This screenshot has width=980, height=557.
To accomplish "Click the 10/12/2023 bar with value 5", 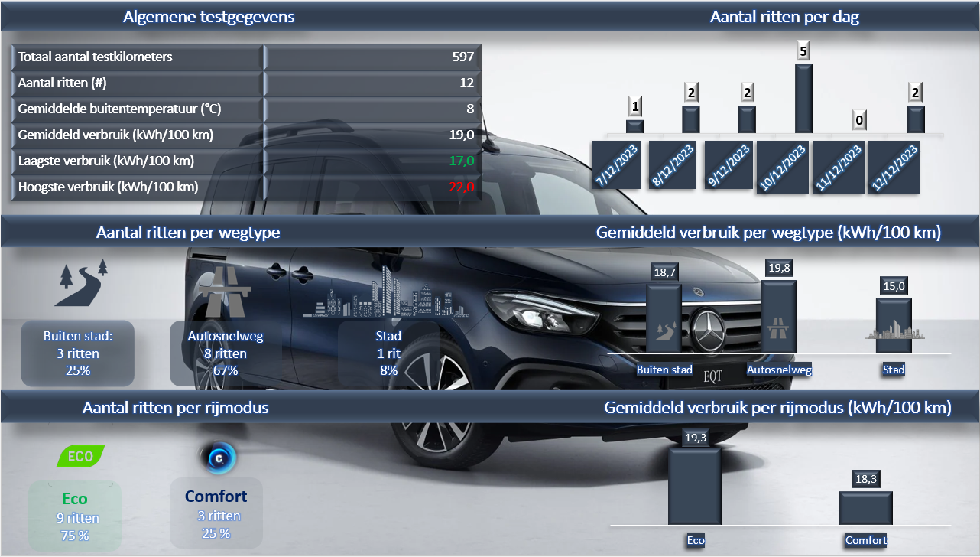I will (x=803, y=98).
